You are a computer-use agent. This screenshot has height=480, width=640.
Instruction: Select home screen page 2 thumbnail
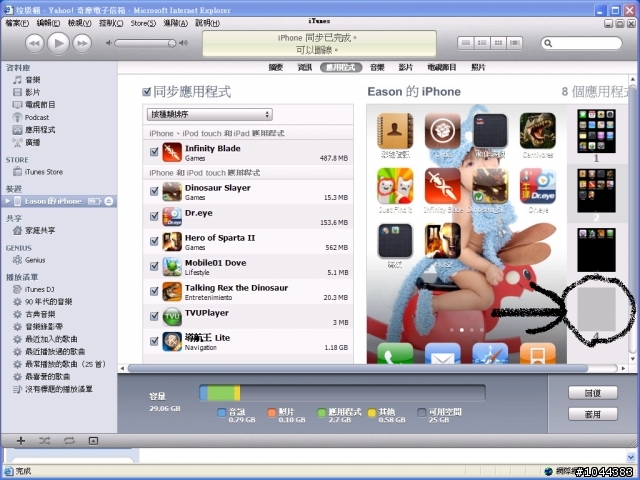(596, 191)
